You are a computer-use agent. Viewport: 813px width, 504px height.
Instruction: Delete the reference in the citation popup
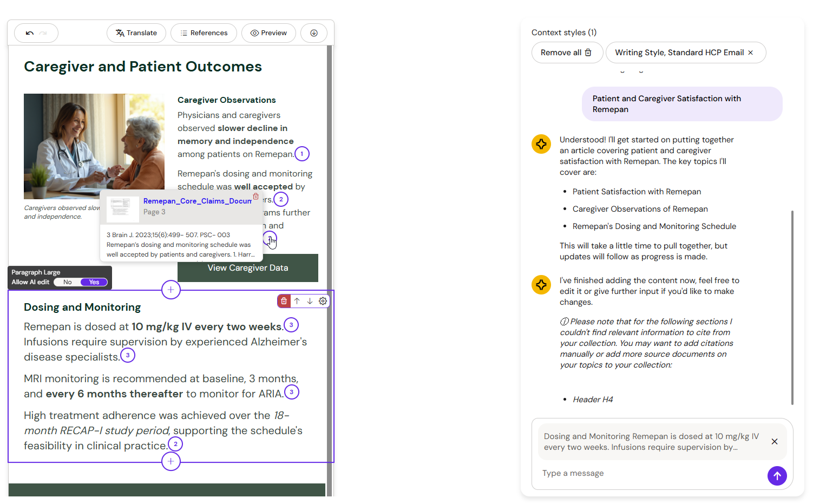(256, 197)
